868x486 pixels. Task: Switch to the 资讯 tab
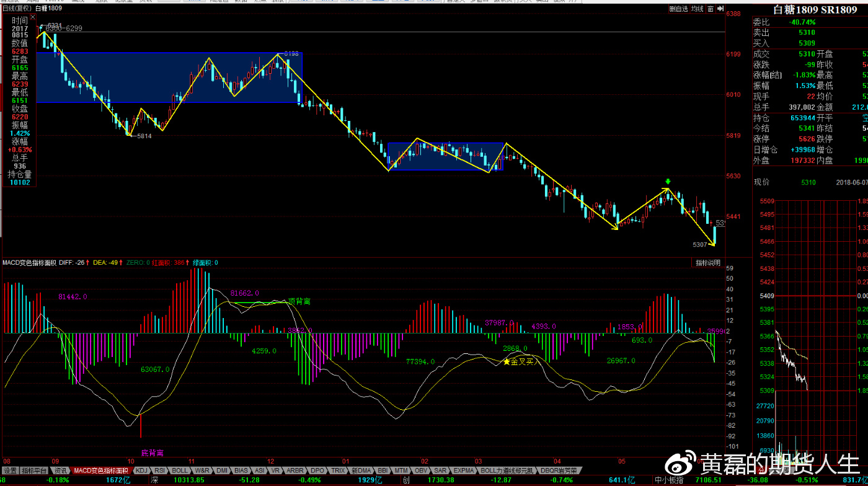[60, 471]
